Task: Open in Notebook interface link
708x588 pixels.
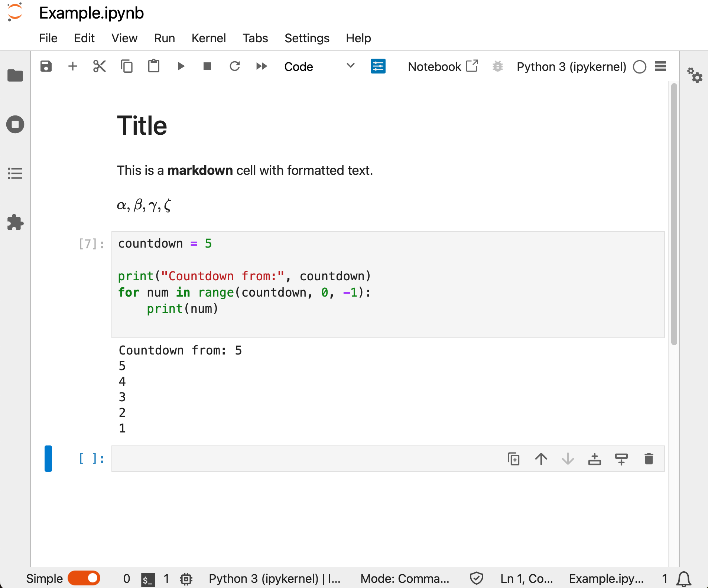Action: pos(443,66)
